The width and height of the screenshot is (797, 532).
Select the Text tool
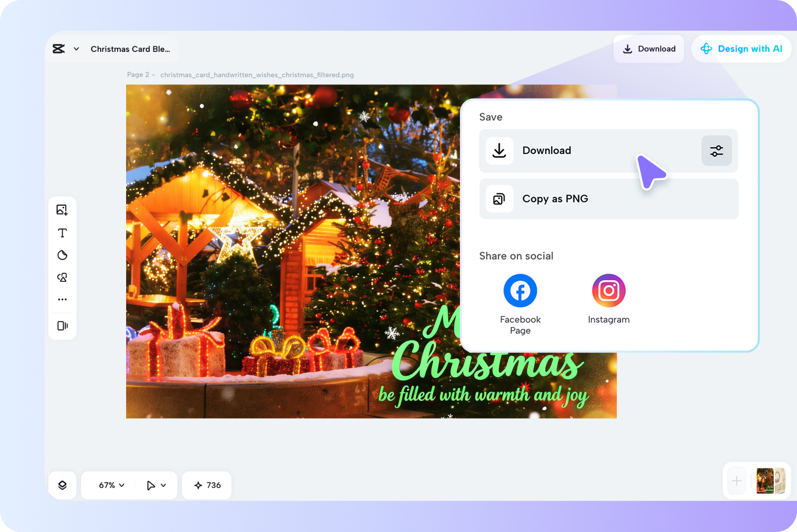point(62,233)
